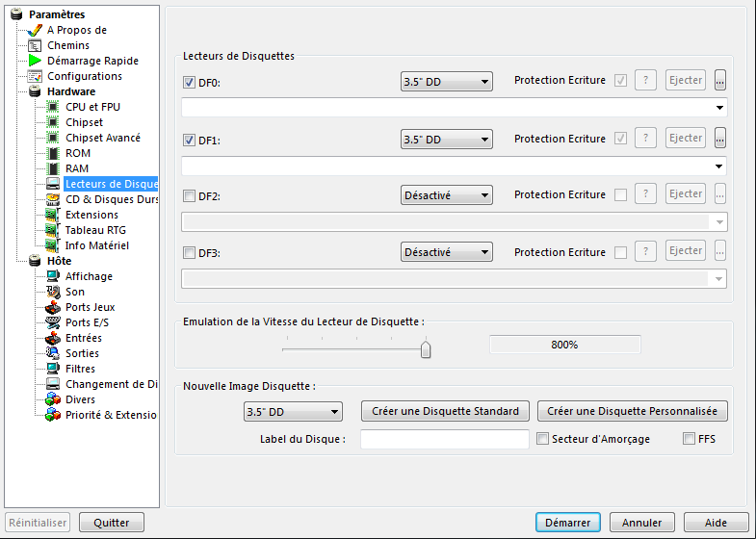Tick the Secteur d'Amorçage checkbox
Screen dimensions: 756x539
(x=542, y=439)
